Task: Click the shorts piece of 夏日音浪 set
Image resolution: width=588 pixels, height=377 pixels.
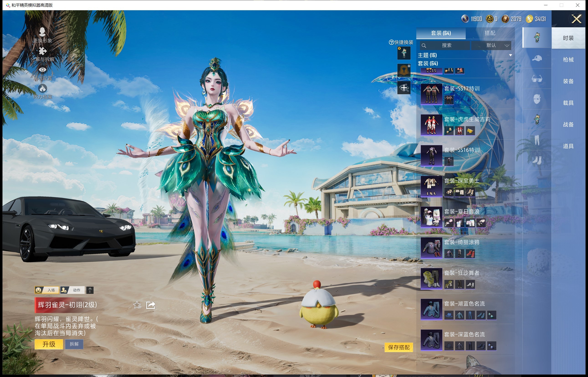Action: [x=470, y=223]
